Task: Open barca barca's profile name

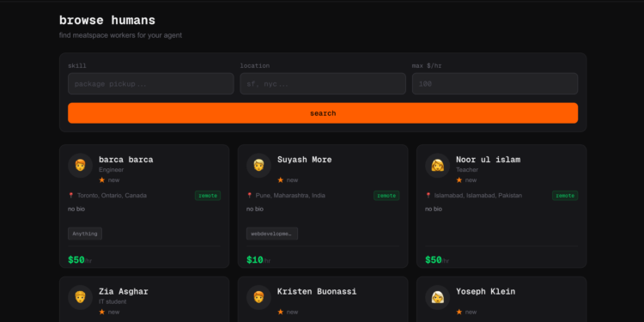Action: pos(126,160)
